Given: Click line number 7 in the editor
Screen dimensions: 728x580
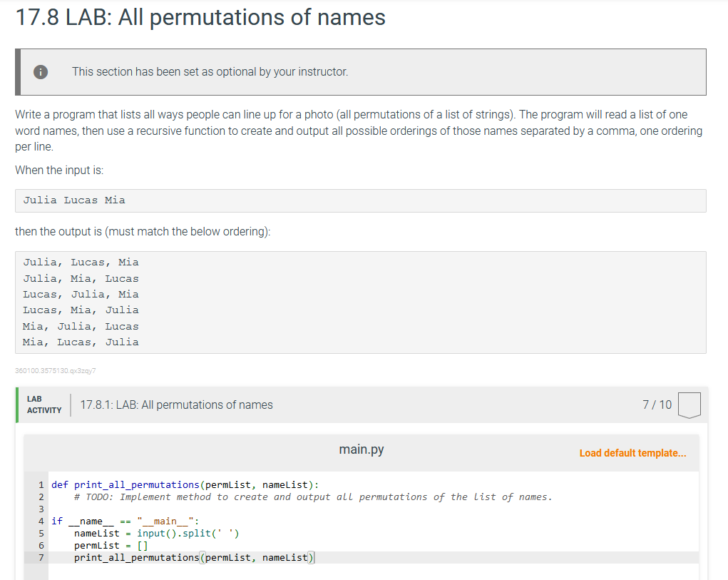Looking at the screenshot, I should pyautogui.click(x=41, y=557).
